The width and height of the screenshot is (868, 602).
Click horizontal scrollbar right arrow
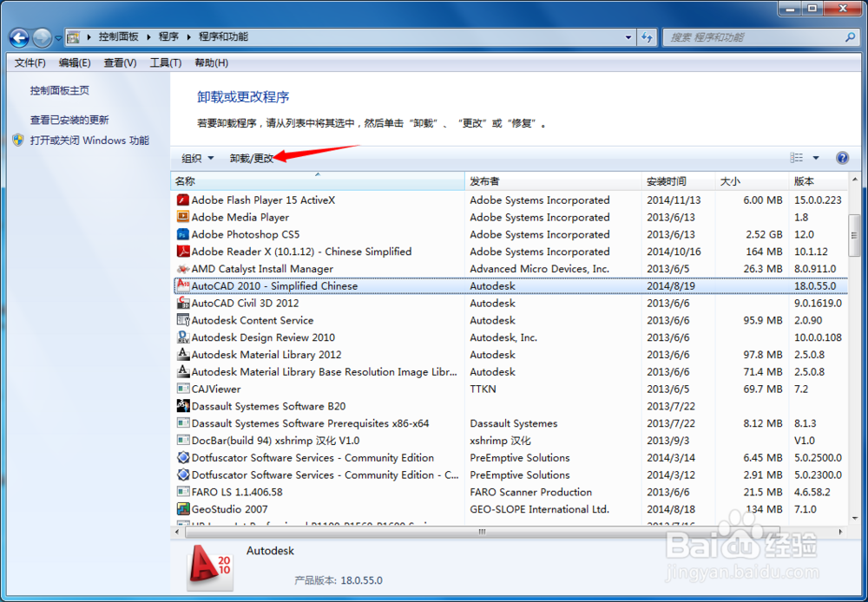point(841,532)
